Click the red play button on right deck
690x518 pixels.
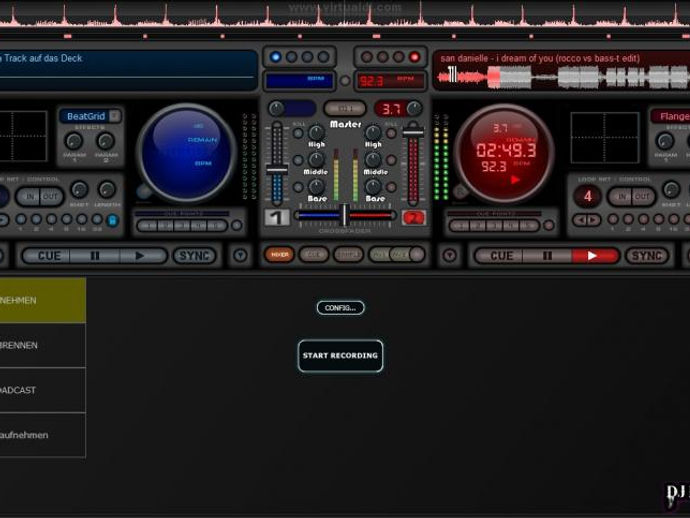pyautogui.click(x=594, y=256)
